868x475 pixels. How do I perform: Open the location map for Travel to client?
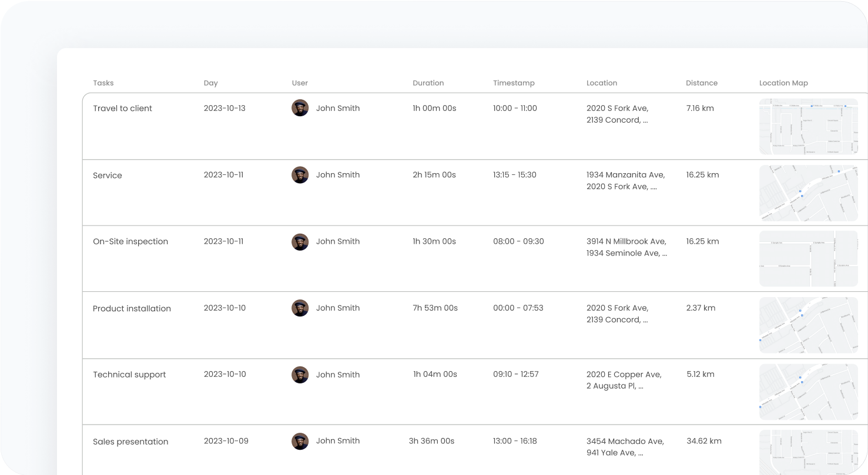(808, 126)
